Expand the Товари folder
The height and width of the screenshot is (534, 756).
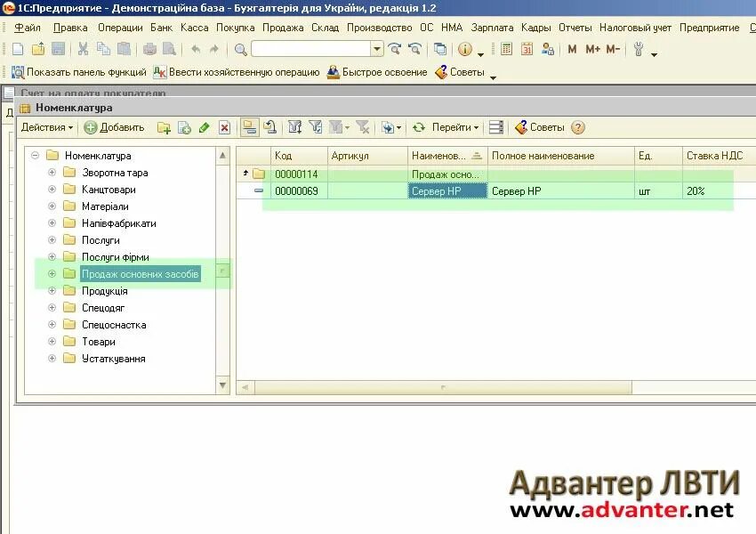click(52, 341)
